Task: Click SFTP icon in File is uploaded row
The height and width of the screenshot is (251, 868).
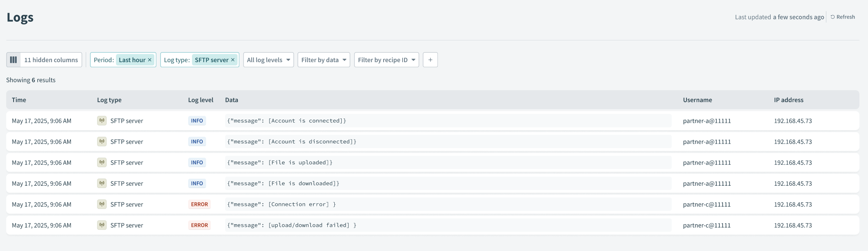Action: (102, 162)
